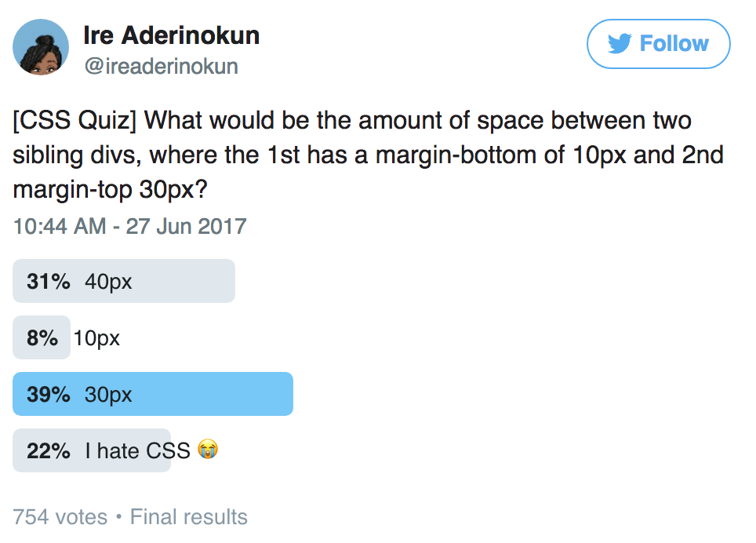The height and width of the screenshot is (543, 756).
Task: Click the Final results label
Action: point(188,517)
